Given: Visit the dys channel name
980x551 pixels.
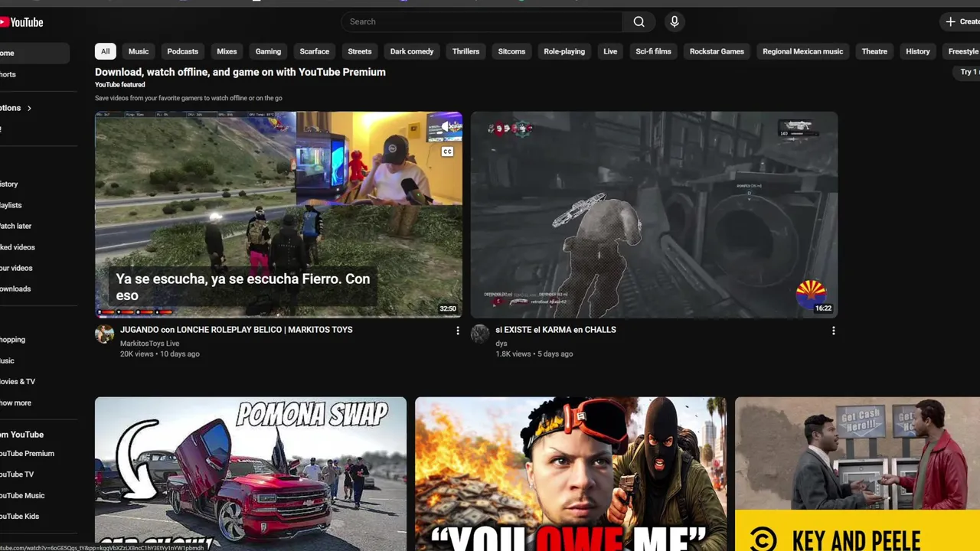Looking at the screenshot, I should pyautogui.click(x=501, y=344).
